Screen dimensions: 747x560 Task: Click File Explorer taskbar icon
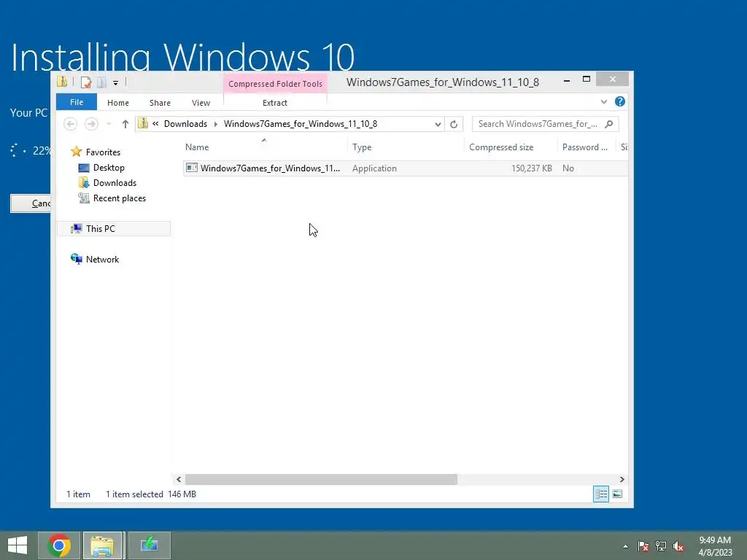click(103, 545)
